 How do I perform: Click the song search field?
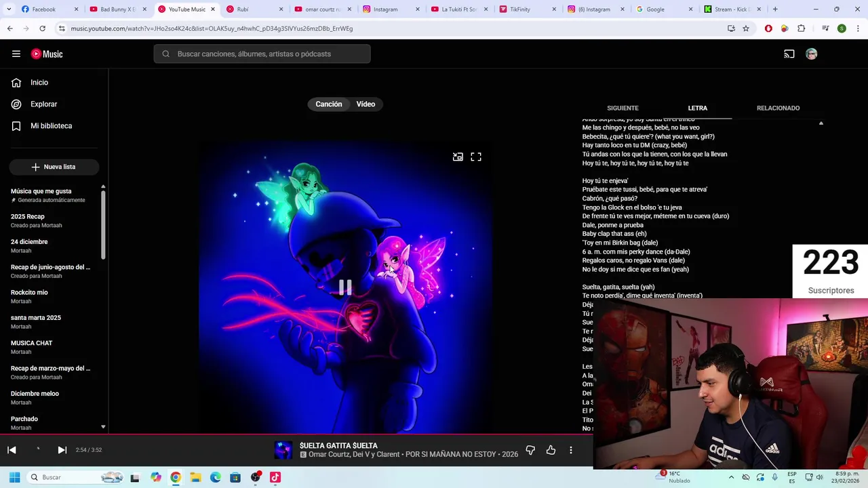point(262,54)
